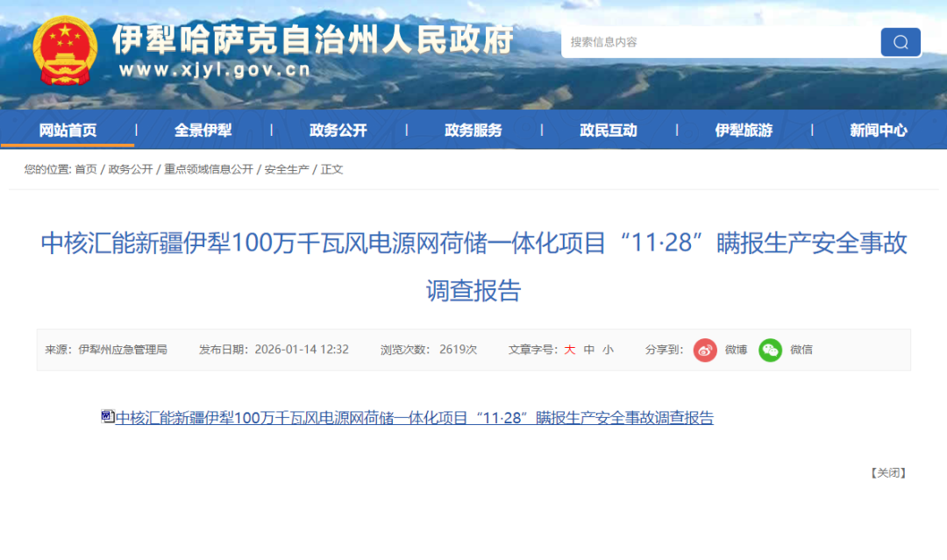The width and height of the screenshot is (947, 560).
Task: Click the document icon before the attachment link
Action: 107,418
